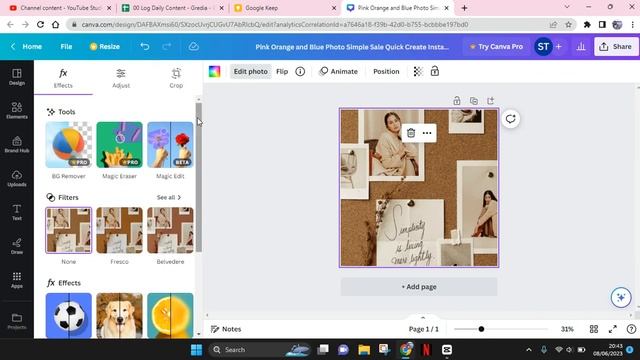Open the Canva Assistant sparkle button

click(621, 298)
